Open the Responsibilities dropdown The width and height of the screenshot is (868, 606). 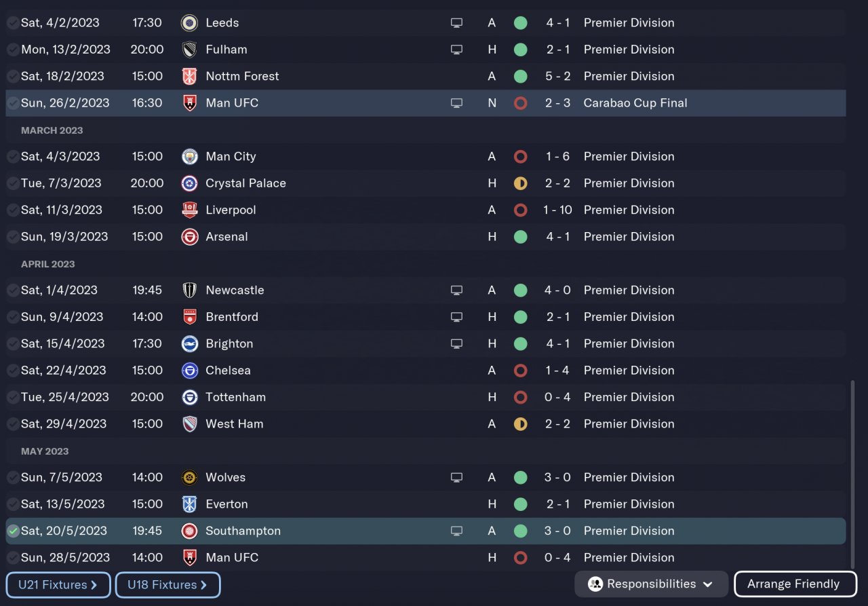click(x=651, y=584)
